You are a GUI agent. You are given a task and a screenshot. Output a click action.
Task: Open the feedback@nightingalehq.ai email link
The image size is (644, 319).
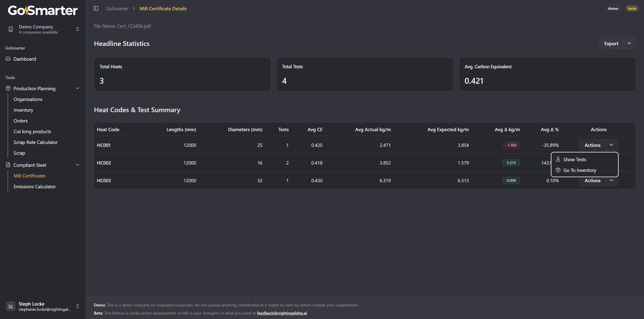coord(282,313)
